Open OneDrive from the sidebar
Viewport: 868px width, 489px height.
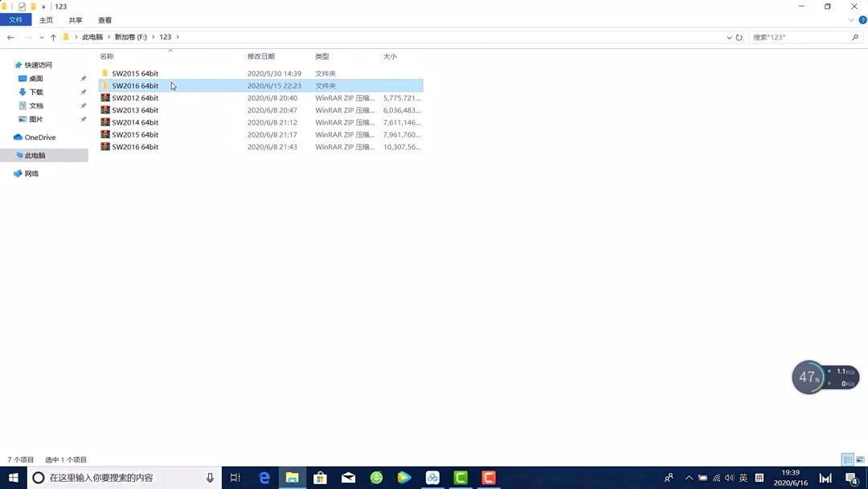point(38,137)
